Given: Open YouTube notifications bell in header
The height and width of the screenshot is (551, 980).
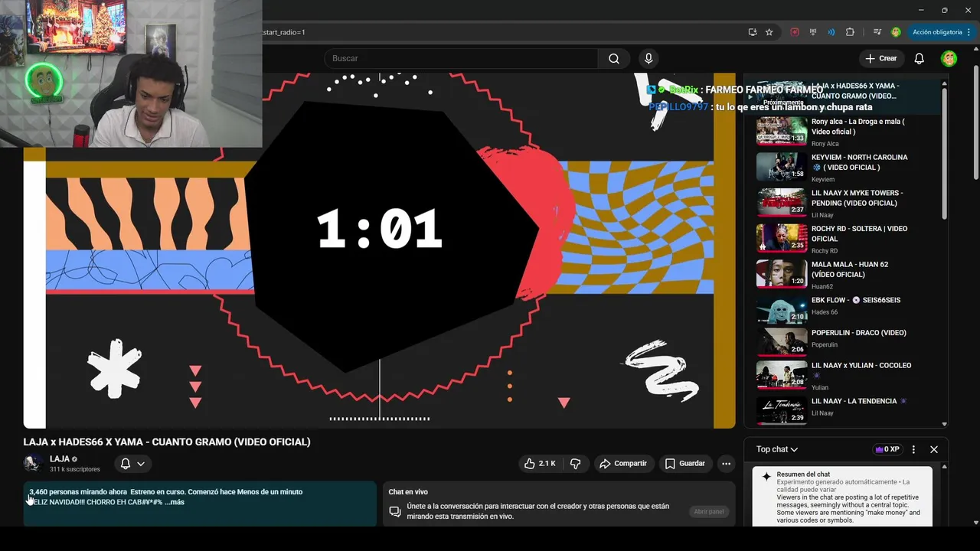Looking at the screenshot, I should (920, 59).
